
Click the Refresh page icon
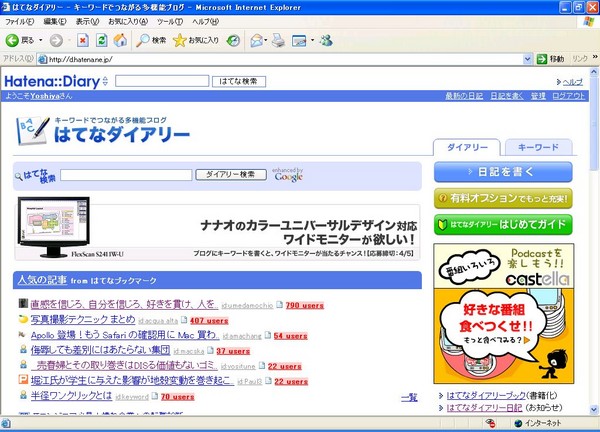click(101, 40)
